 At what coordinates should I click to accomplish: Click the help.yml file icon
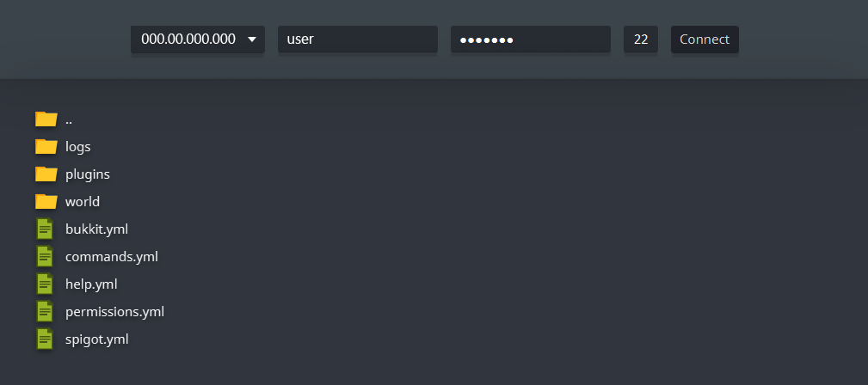(x=44, y=284)
